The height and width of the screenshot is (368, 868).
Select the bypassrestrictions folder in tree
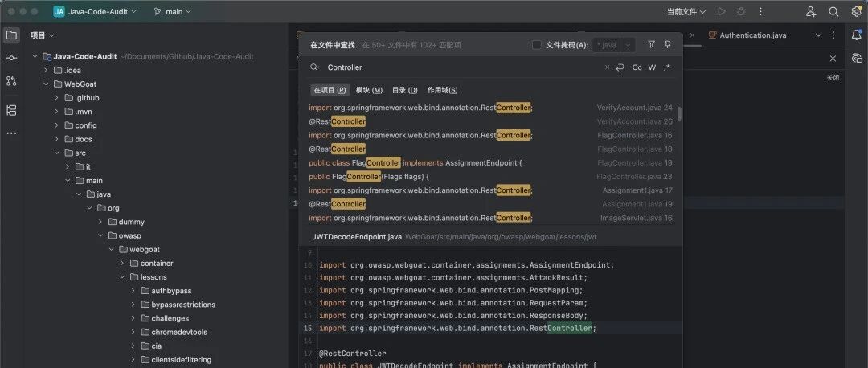[183, 305]
